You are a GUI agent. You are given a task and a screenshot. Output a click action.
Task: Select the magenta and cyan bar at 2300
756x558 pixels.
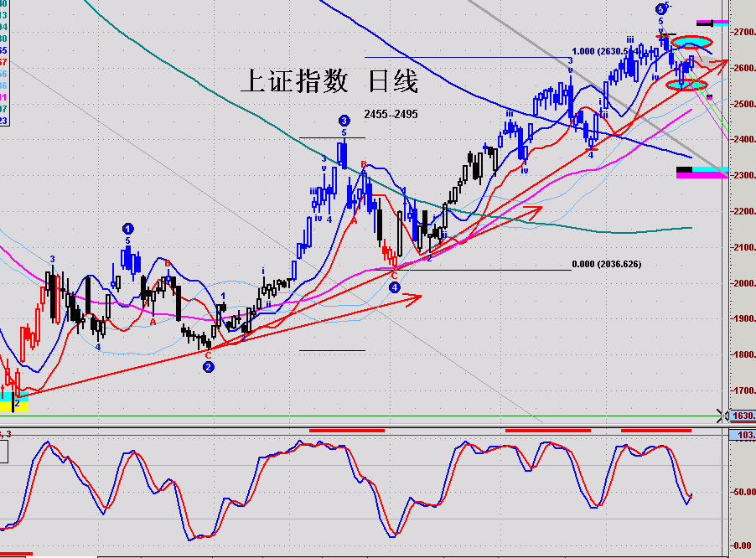click(702, 173)
